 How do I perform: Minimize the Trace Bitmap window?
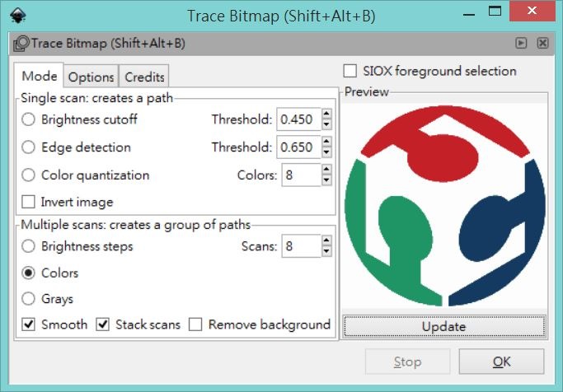pos(469,15)
